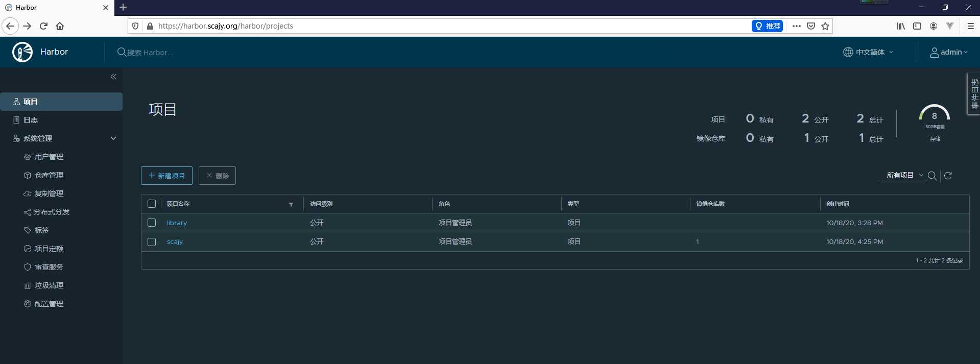Sort by 角色 column header
This screenshot has height=364, width=980.
tap(444, 204)
